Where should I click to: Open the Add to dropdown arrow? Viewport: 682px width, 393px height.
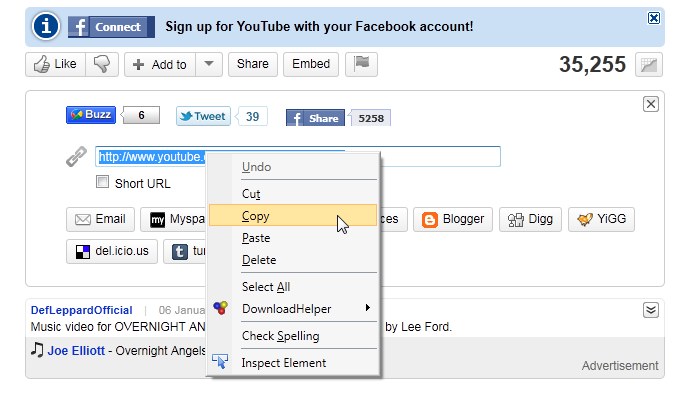[209, 64]
